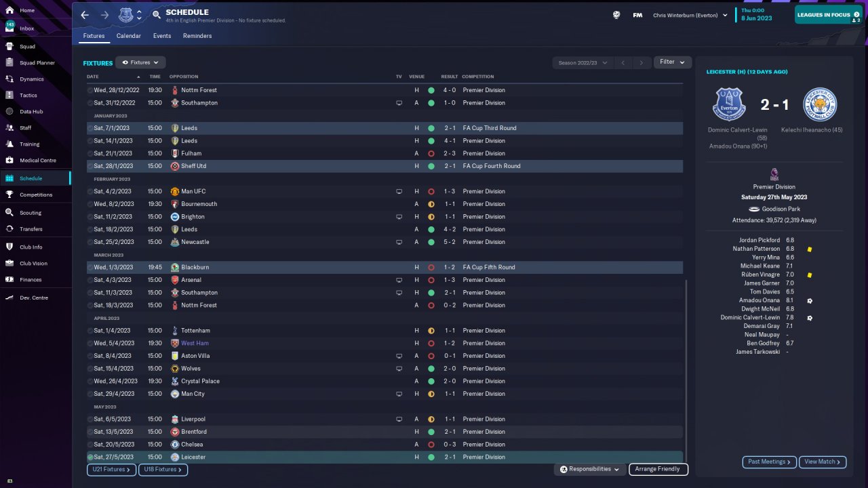868x488 pixels.
Task: Expand the Fixtures view dropdown
Action: 140,62
